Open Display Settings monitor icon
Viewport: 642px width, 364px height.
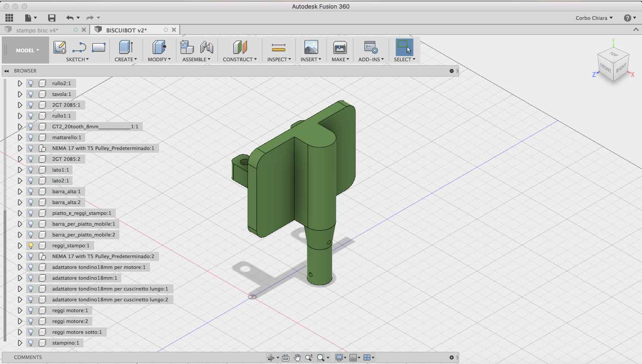339,358
